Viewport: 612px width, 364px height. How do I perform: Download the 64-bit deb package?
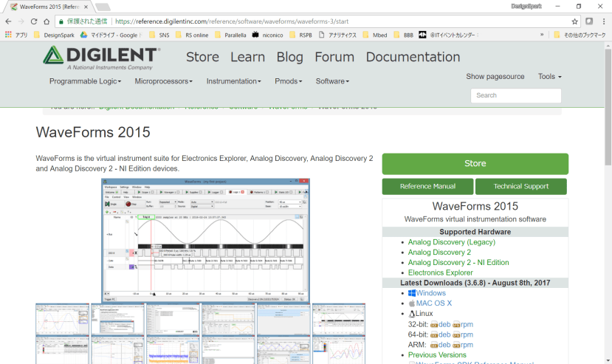(x=441, y=334)
